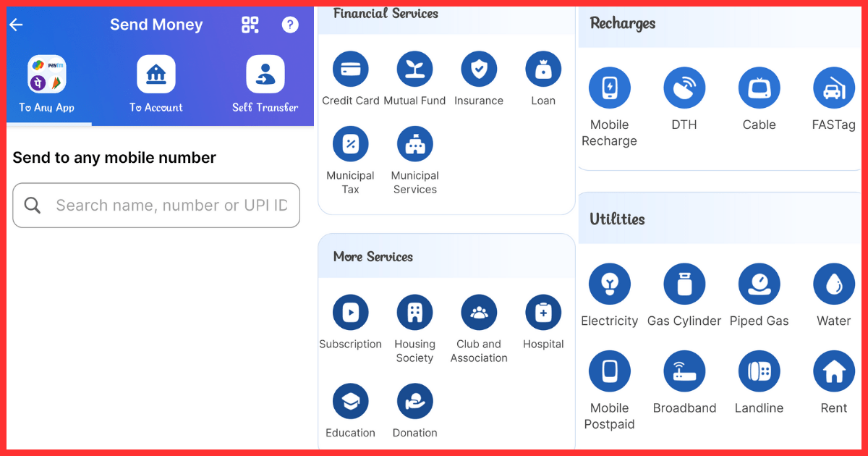The height and width of the screenshot is (456, 868).
Task: Go back using the arrow icon
Action: [16, 25]
